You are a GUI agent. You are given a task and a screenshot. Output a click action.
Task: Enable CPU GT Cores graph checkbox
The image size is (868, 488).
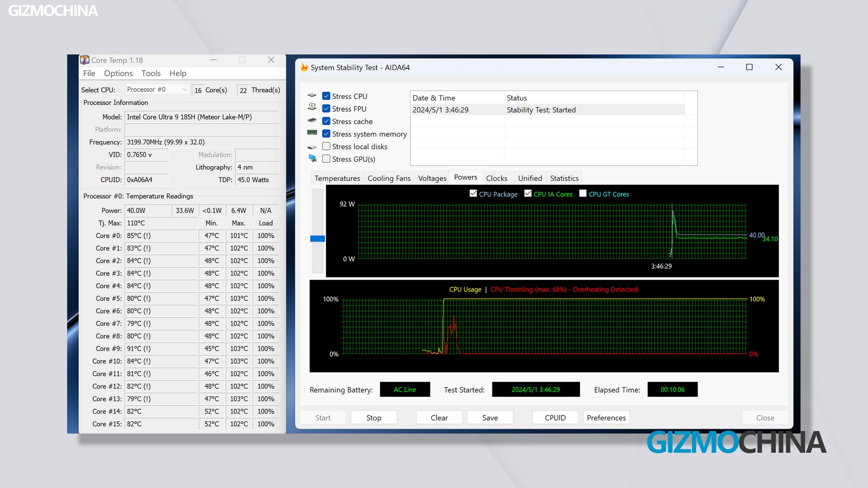583,193
